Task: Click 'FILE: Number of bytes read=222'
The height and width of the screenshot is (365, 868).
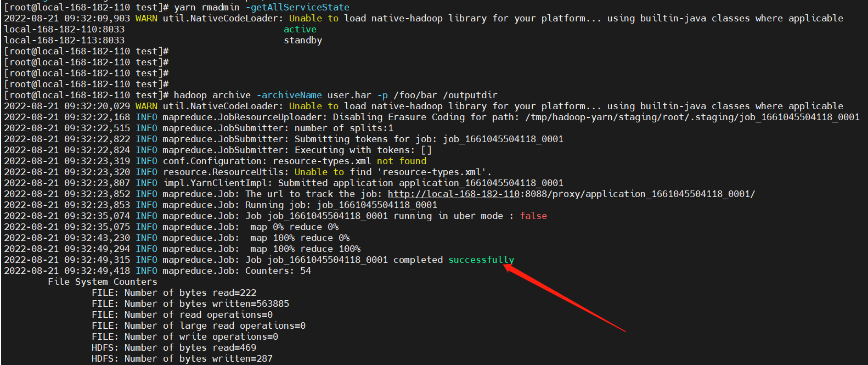Action: (x=174, y=293)
